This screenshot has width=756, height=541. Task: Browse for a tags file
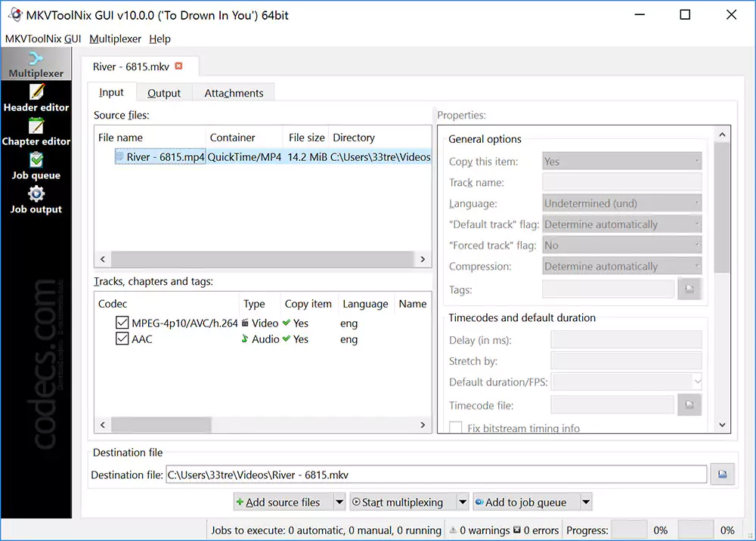coord(689,289)
